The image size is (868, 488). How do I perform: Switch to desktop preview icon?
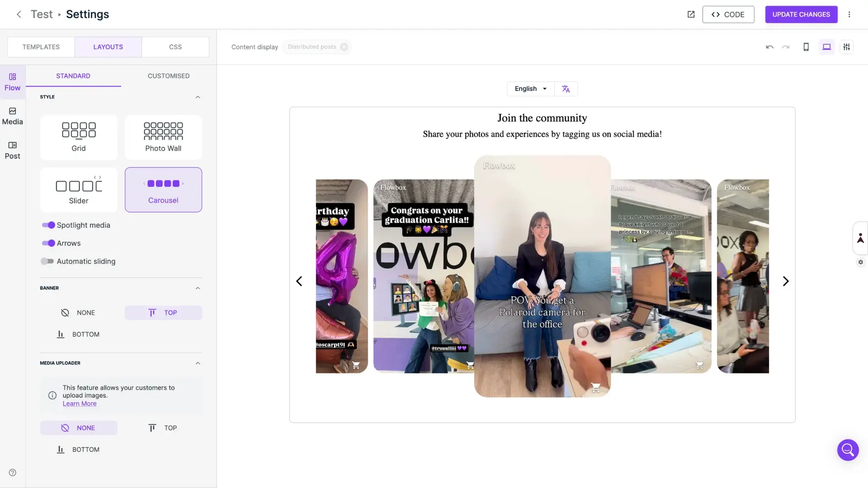pyautogui.click(x=826, y=47)
